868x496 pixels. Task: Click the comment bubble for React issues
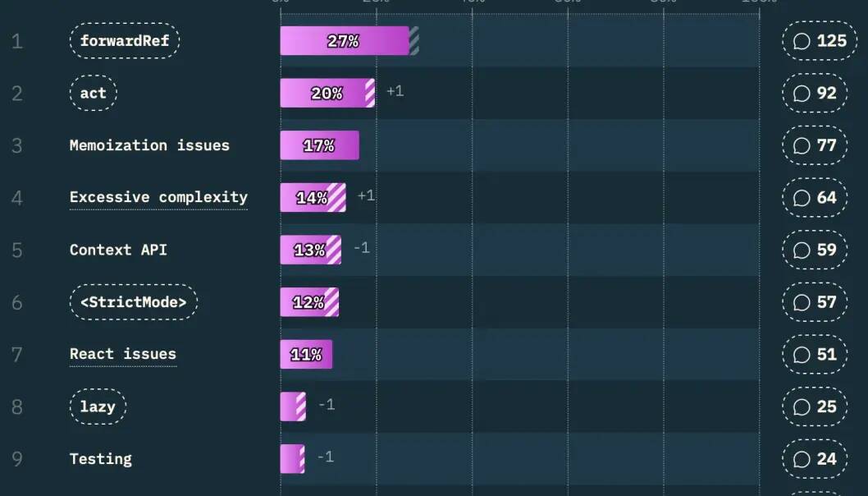pos(815,354)
